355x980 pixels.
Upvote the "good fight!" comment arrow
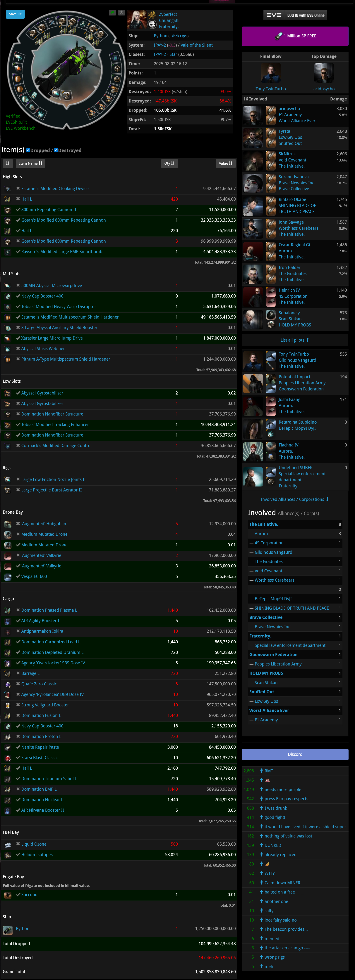click(261, 817)
